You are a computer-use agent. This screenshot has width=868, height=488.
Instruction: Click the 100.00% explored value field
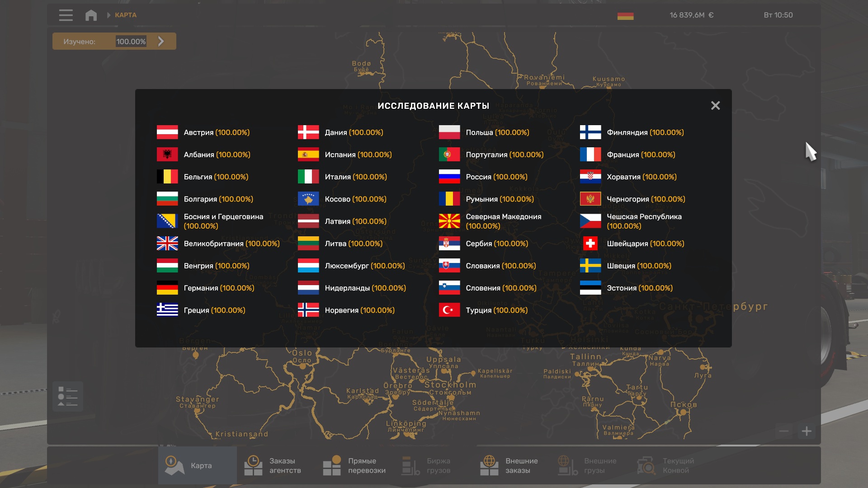[x=131, y=42]
